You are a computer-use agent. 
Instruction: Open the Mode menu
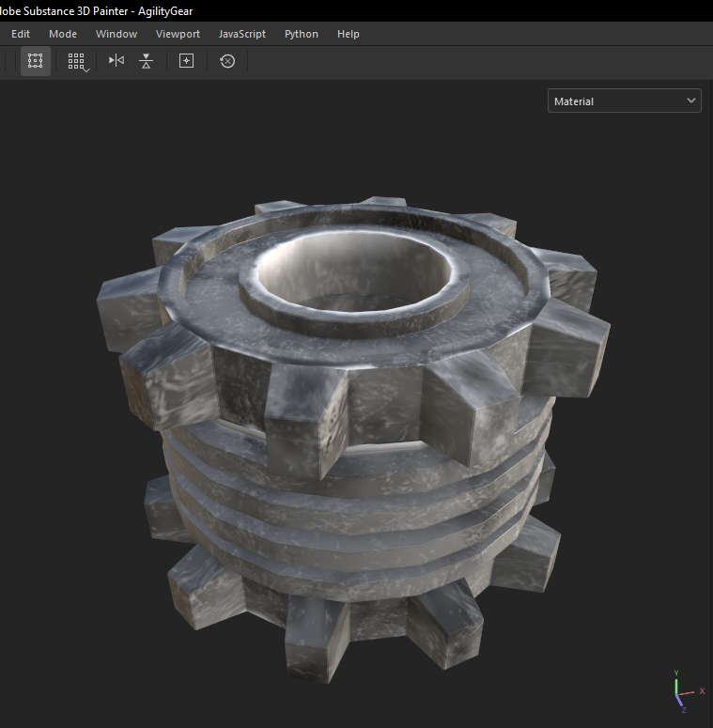coord(63,34)
